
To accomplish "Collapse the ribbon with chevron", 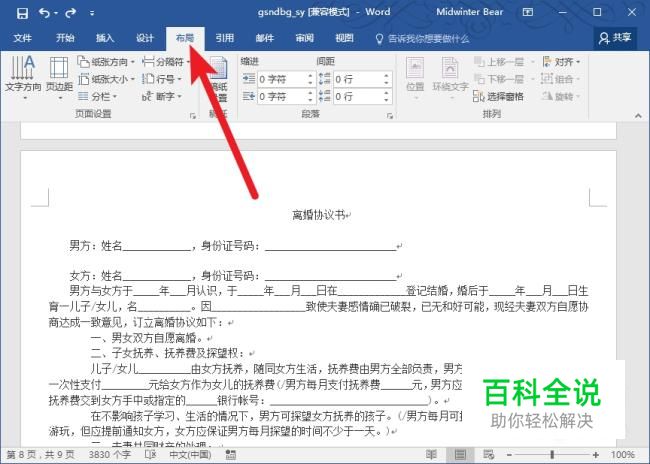I will tap(638, 116).
